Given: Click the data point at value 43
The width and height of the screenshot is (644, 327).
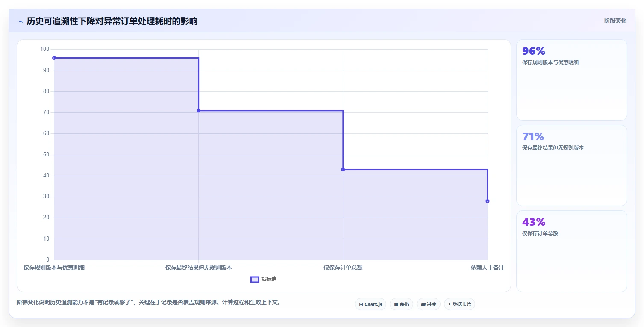Looking at the screenshot, I should [343, 169].
